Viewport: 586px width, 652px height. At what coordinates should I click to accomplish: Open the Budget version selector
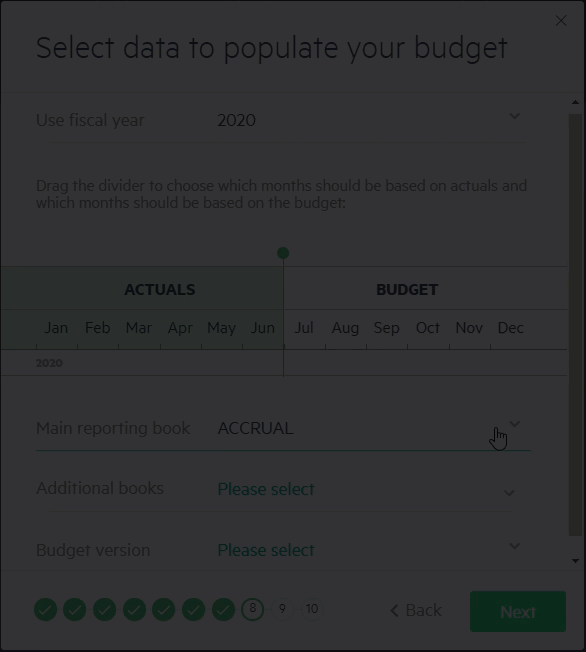coord(281,550)
